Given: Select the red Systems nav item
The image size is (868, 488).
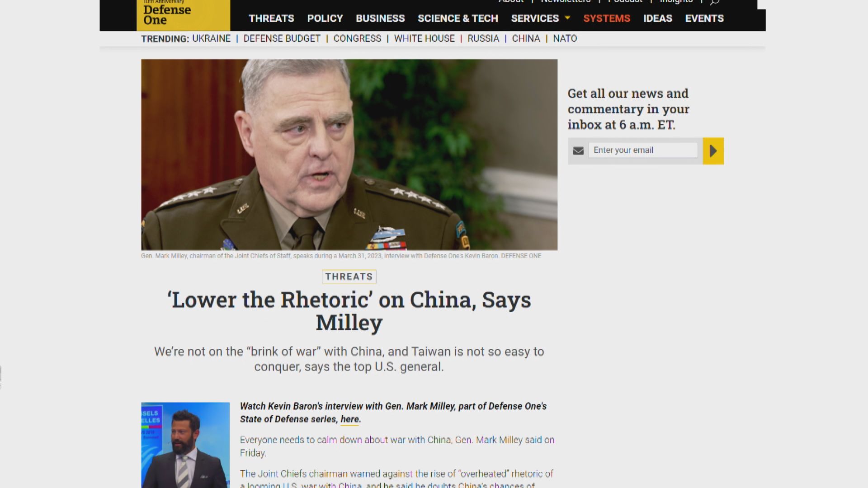Looking at the screenshot, I should [x=606, y=19].
